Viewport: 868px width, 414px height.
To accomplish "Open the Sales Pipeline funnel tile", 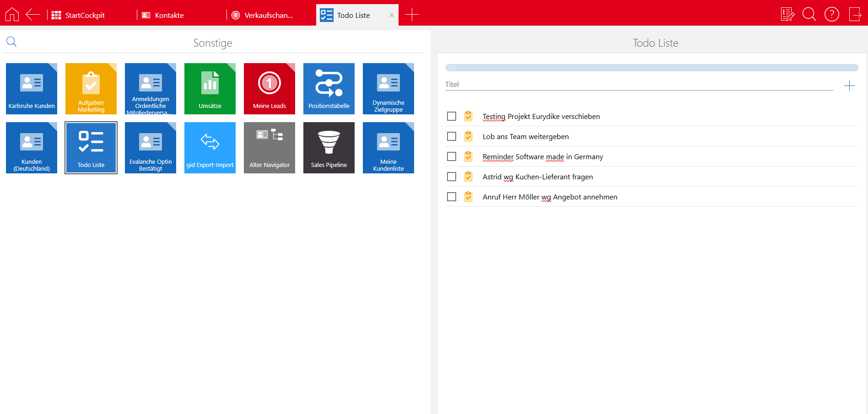I will click(x=329, y=148).
